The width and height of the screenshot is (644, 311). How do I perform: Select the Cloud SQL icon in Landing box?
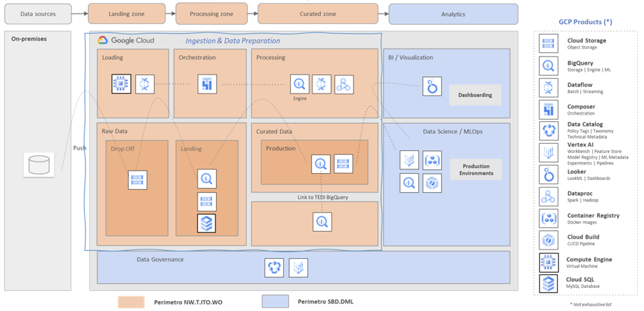pos(206,223)
